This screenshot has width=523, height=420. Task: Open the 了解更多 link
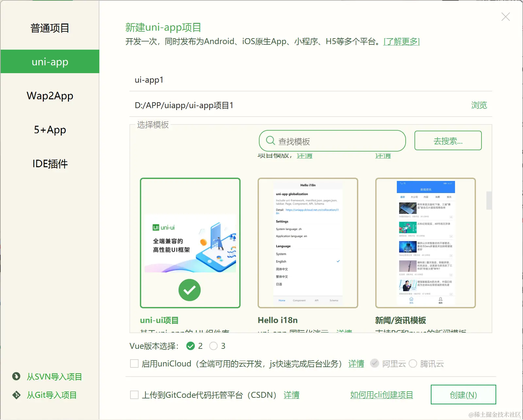402,41
